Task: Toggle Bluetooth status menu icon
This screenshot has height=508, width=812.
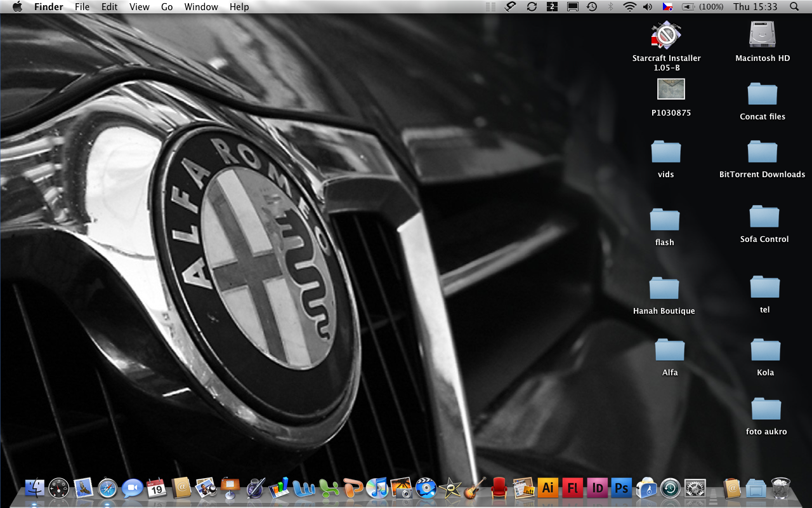Action: [x=611, y=7]
